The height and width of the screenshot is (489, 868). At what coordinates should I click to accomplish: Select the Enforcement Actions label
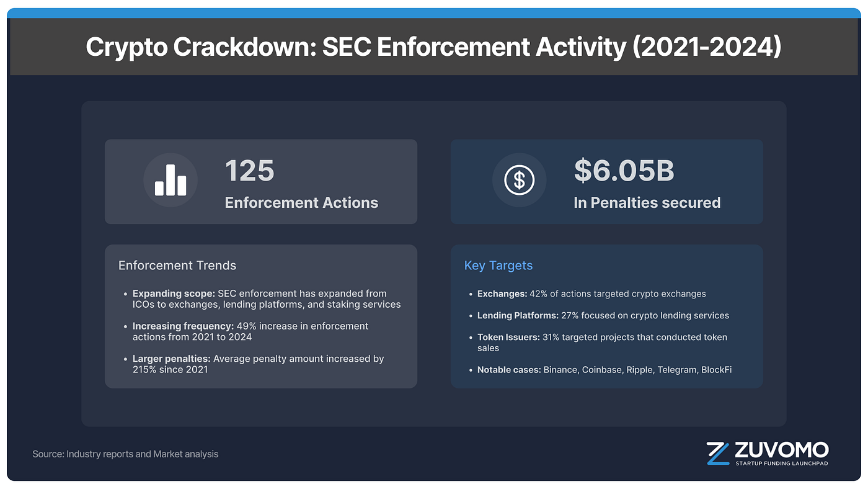pyautogui.click(x=301, y=203)
